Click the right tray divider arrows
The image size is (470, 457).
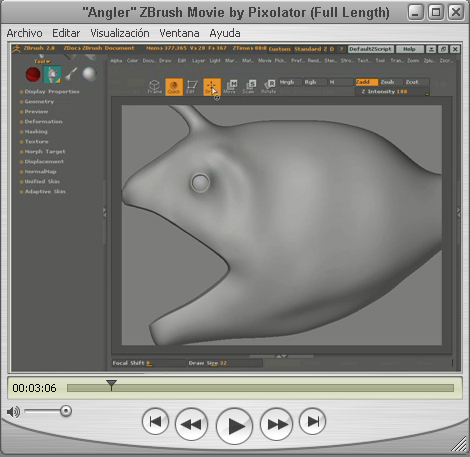pos(458,212)
